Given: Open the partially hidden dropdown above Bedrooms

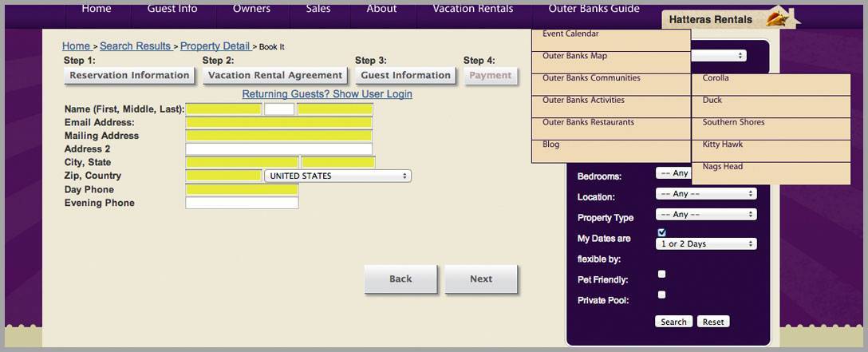Looking at the screenshot, I should point(719,55).
